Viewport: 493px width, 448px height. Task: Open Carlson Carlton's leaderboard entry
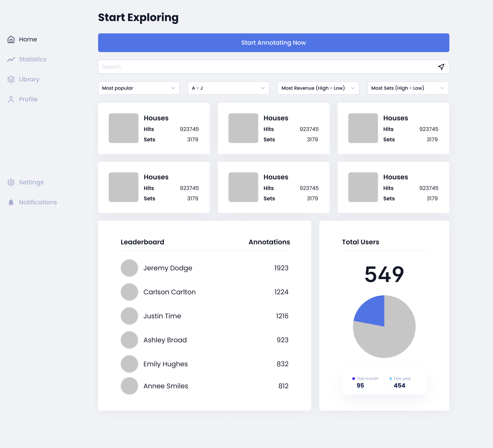(169, 292)
